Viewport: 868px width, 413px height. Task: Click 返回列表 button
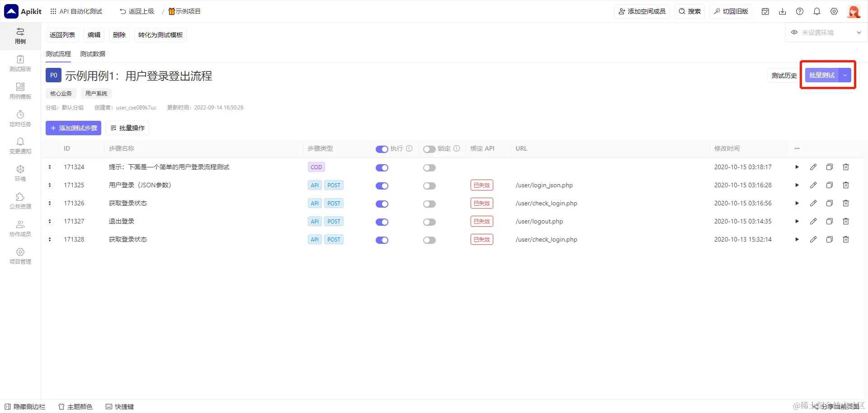(62, 35)
